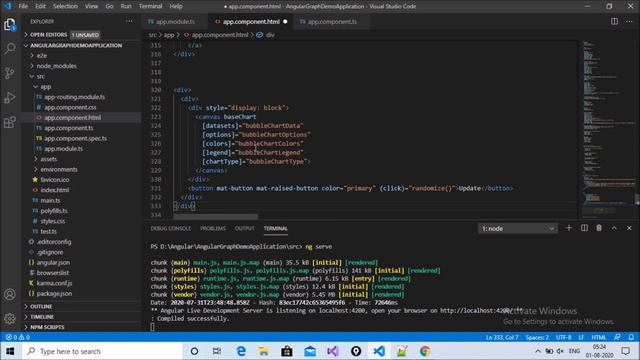Create a new terminal with plus icon
The height and width of the screenshot is (360, 640).
[x=569, y=228]
